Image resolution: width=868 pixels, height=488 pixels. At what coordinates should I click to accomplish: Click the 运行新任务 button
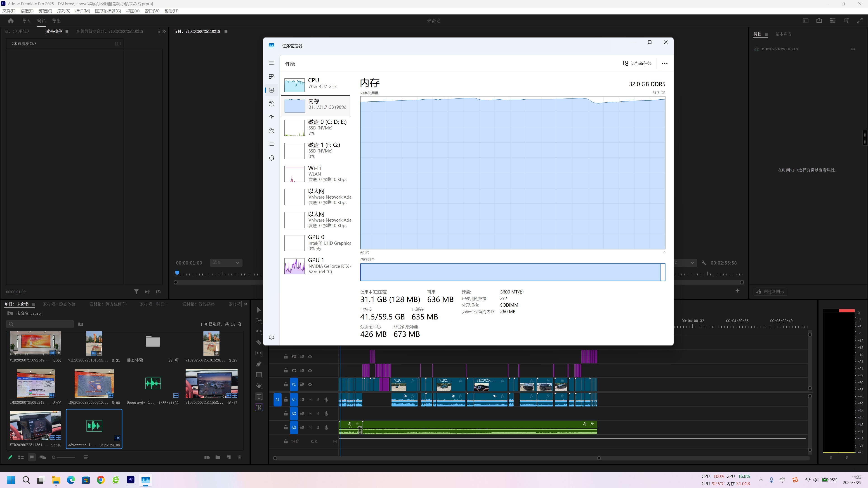637,63
